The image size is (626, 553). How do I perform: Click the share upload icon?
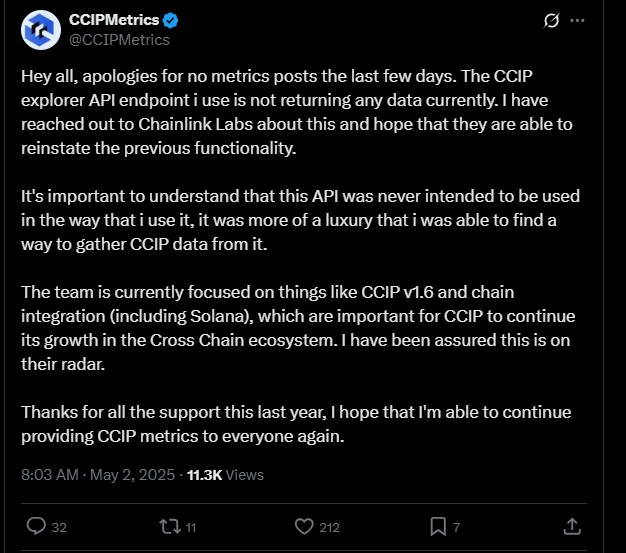[573, 526]
